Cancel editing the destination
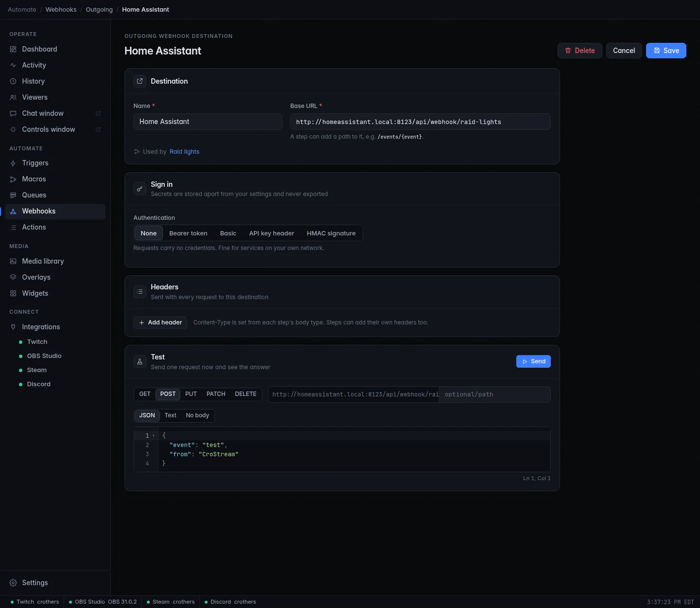This screenshot has height=608, width=700. point(624,51)
